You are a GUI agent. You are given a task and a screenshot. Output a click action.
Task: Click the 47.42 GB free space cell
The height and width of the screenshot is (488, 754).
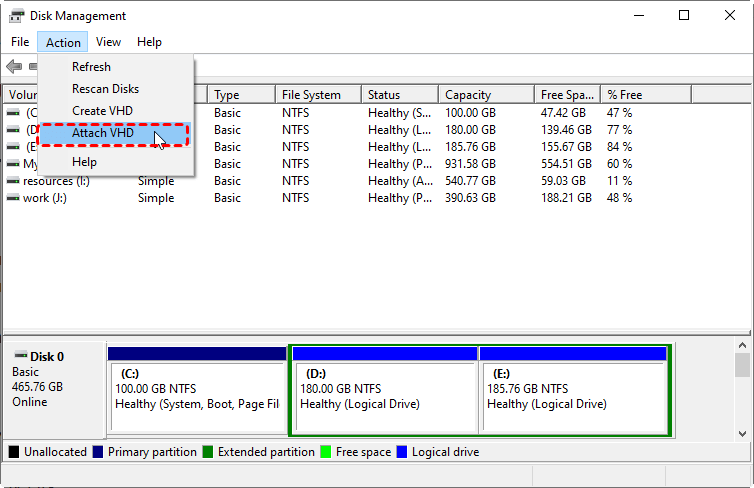click(x=564, y=113)
